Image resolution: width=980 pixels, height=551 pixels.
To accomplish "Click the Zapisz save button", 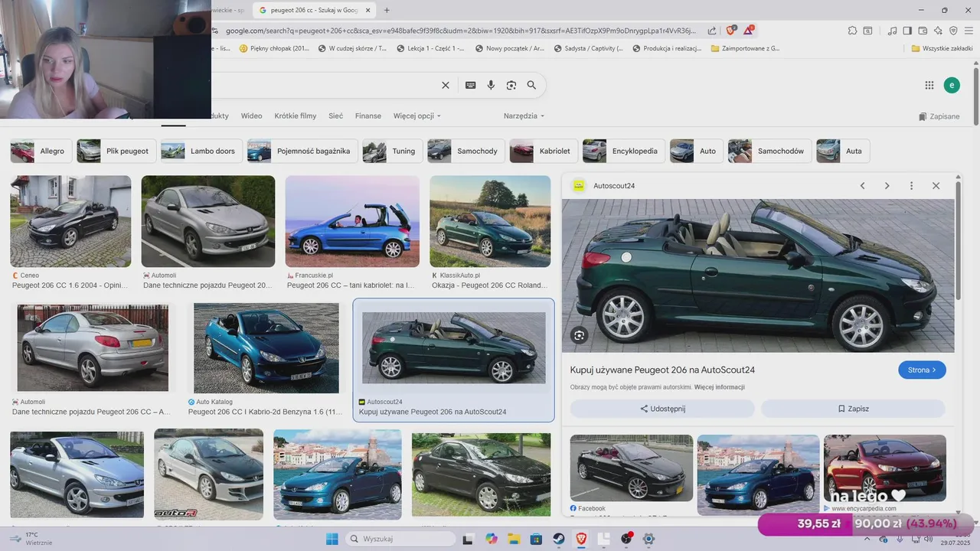I will (x=853, y=409).
